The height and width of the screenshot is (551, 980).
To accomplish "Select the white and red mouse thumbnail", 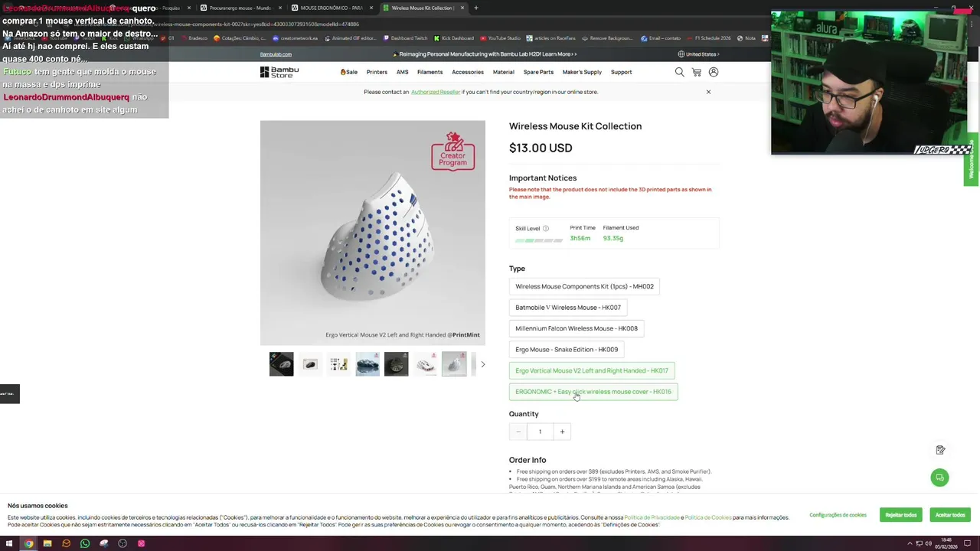I will (x=425, y=364).
